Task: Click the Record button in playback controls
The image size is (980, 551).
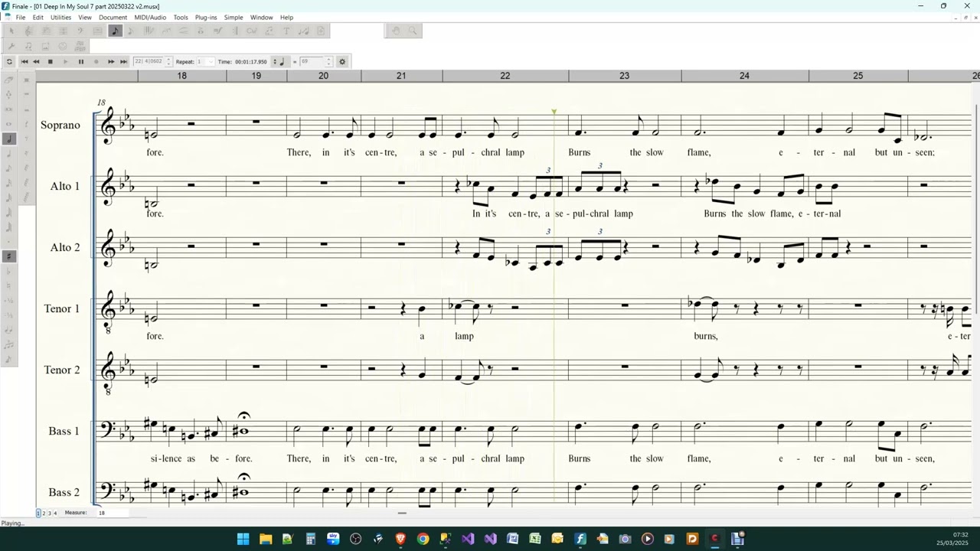Action: 96,61
